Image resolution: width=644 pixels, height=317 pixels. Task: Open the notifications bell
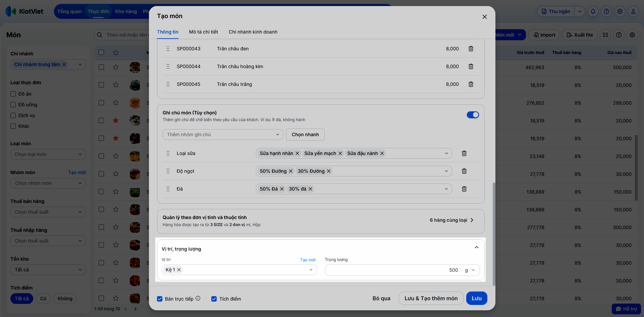593,11
